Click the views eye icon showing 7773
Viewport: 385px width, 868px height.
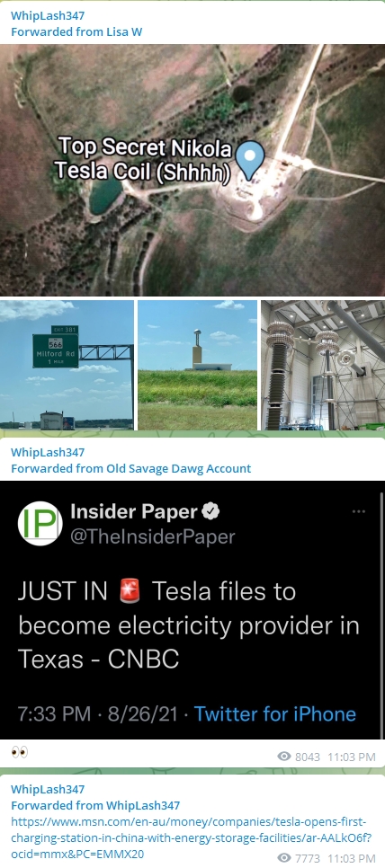pos(284,858)
